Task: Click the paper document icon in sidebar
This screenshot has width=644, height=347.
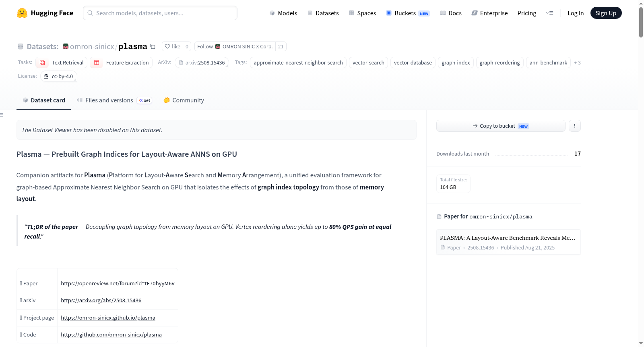Action: click(x=439, y=217)
